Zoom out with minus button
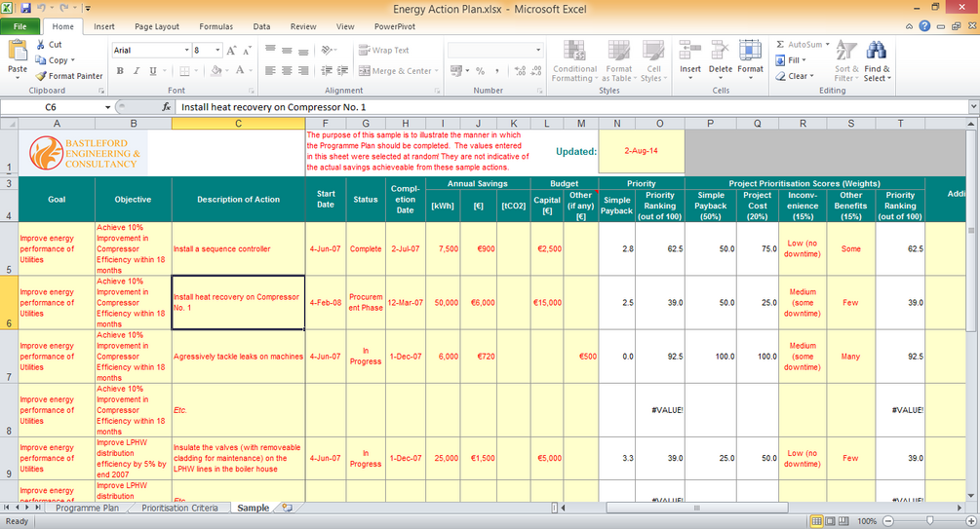The height and width of the screenshot is (529, 980). tap(888, 521)
